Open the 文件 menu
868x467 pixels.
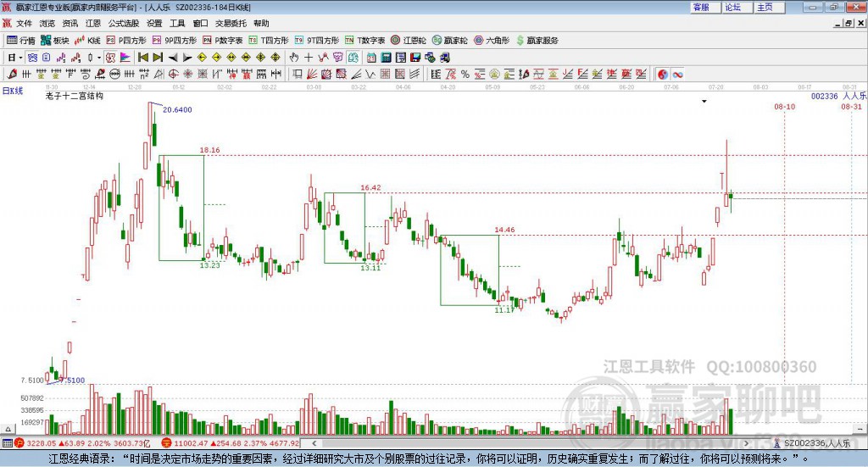(x=24, y=23)
